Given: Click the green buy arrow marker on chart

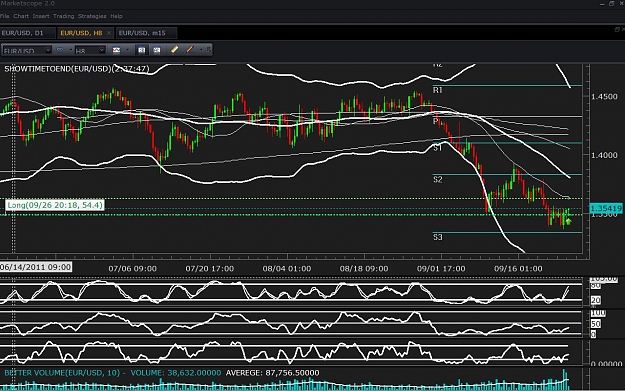Looking at the screenshot, I should pyautogui.click(x=568, y=221).
